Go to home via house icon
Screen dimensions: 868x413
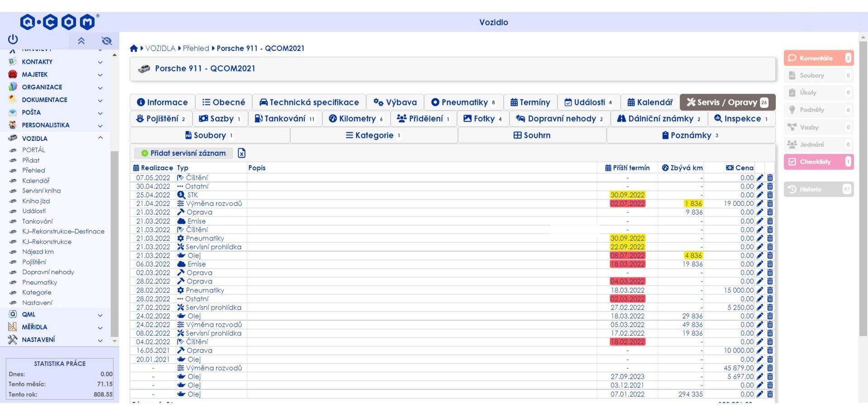(x=134, y=48)
